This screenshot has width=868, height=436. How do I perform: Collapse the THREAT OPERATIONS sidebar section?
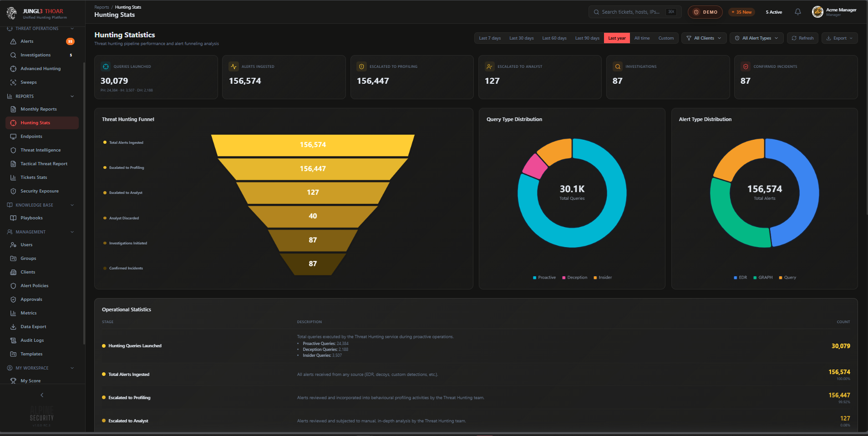72,29
